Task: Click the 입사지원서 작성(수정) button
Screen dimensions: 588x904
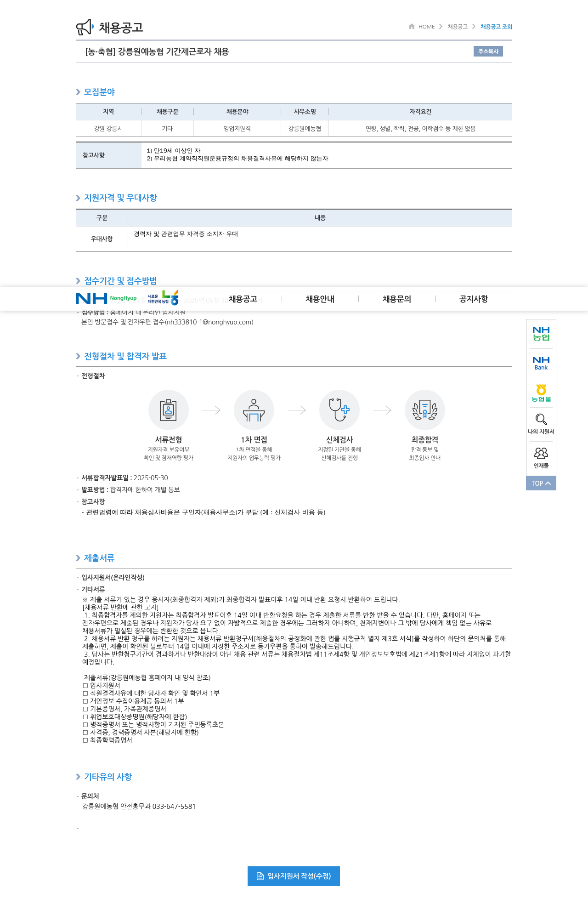Action: [x=294, y=876]
